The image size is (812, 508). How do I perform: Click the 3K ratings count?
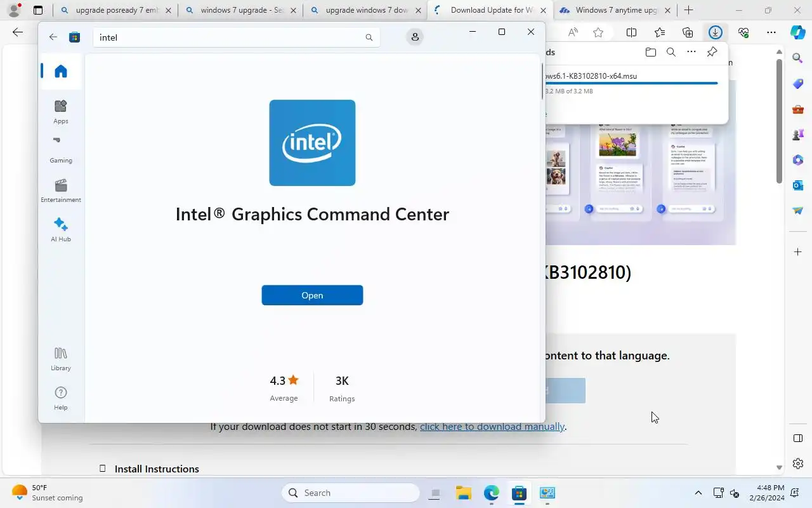coord(342,388)
